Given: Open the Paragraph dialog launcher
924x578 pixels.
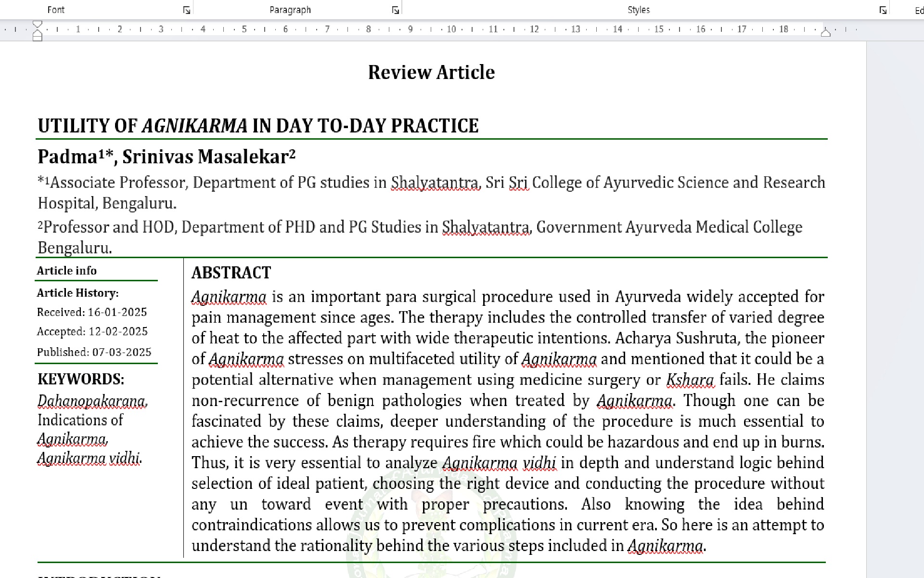Looking at the screenshot, I should pyautogui.click(x=396, y=10).
